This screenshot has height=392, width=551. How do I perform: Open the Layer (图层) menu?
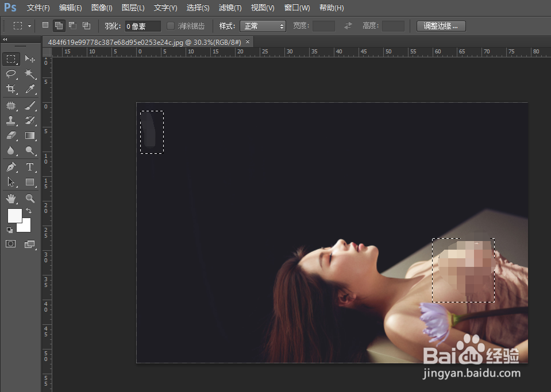pyautogui.click(x=133, y=7)
